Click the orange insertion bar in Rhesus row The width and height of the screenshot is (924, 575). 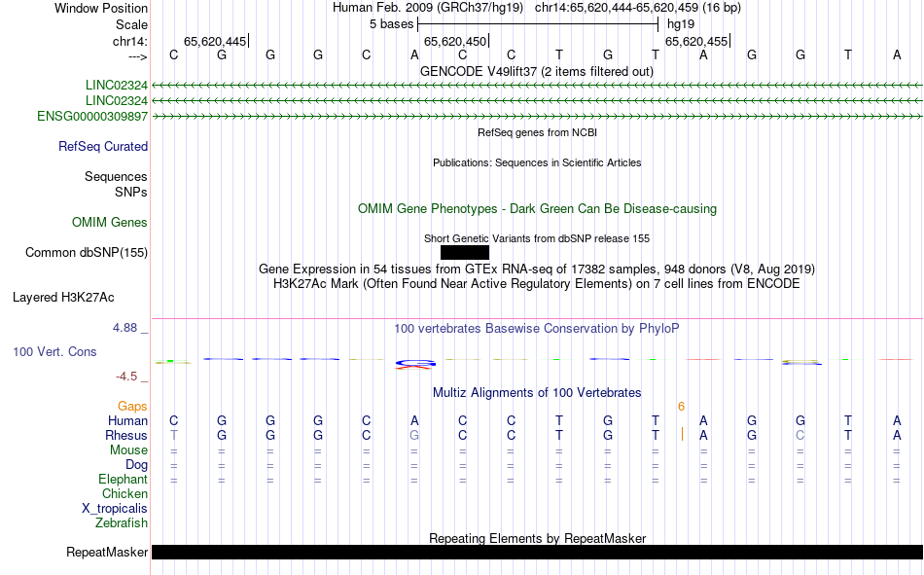(682, 435)
